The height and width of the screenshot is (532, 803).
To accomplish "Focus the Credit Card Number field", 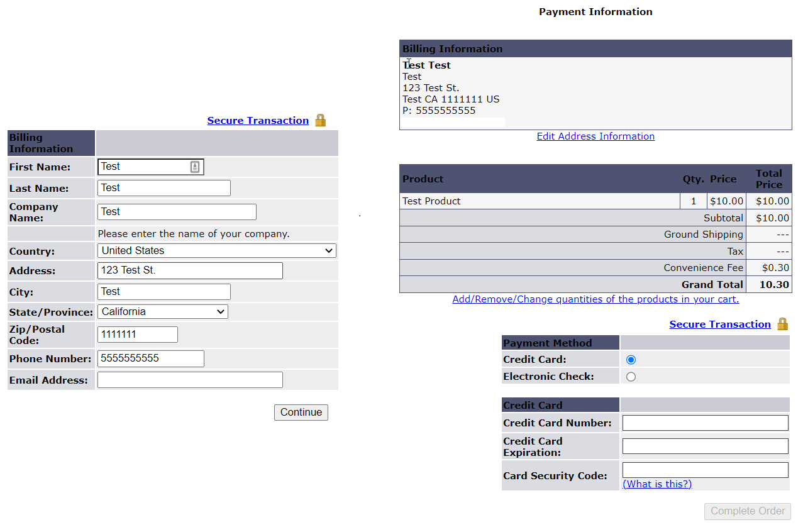I will pos(706,423).
